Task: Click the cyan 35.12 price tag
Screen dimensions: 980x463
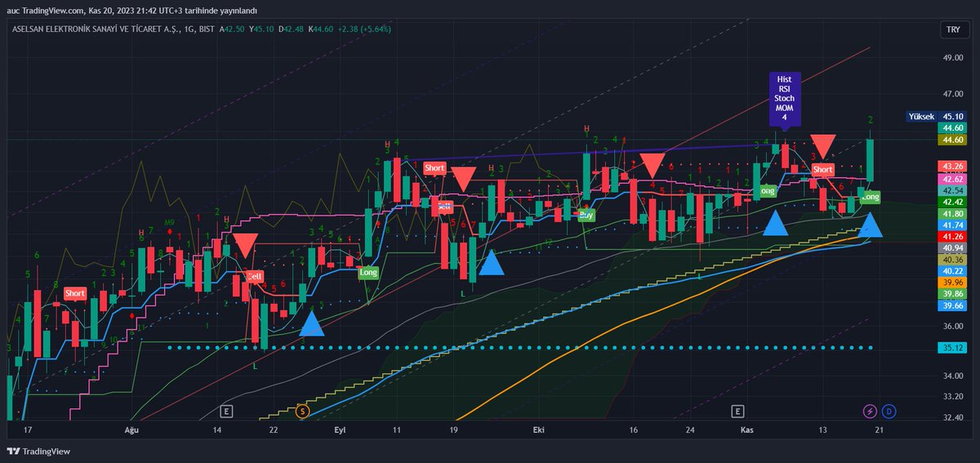Action: point(952,347)
